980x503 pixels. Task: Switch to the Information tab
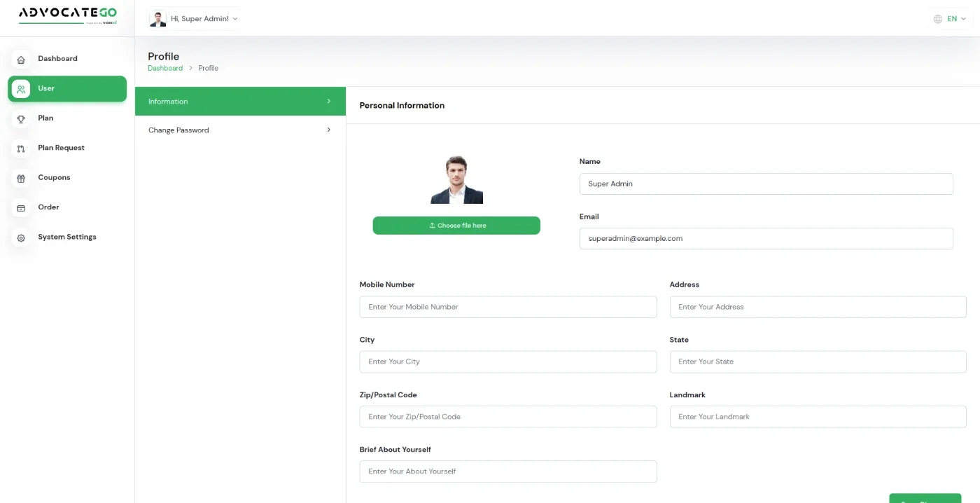[240, 102]
